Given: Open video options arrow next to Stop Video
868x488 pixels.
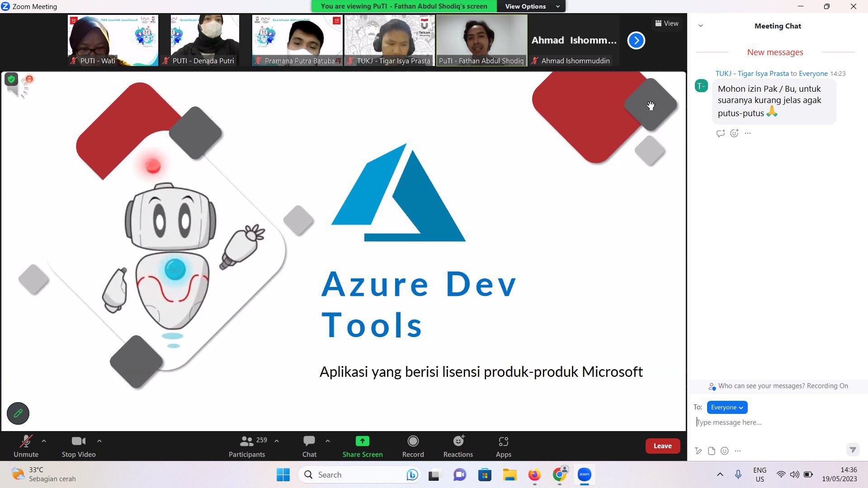Looking at the screenshot, I should [x=99, y=441].
